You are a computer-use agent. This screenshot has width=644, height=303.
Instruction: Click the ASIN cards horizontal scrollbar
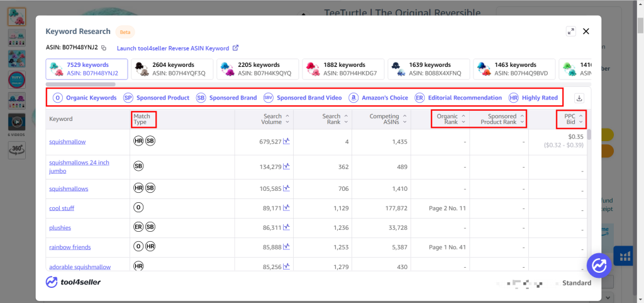point(80,84)
